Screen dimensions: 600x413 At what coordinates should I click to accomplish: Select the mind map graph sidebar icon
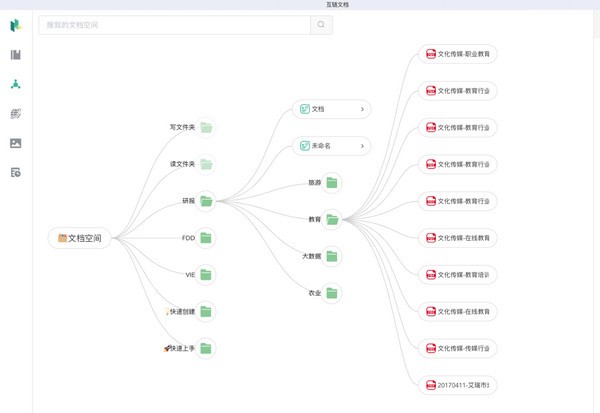16,84
